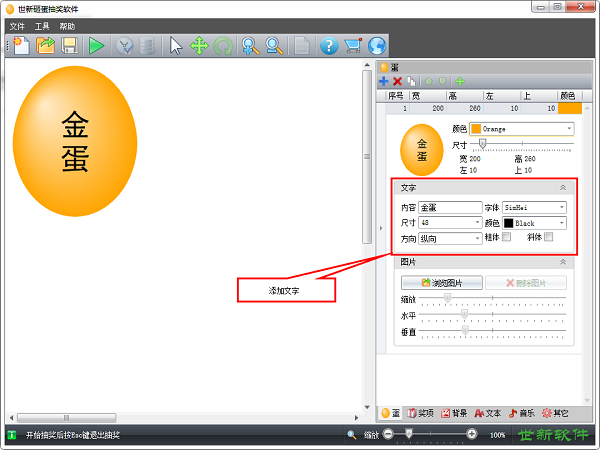This screenshot has height=450, width=600.
Task: Open the 方向 纵向 direction dropdown
Action: [x=450, y=239]
